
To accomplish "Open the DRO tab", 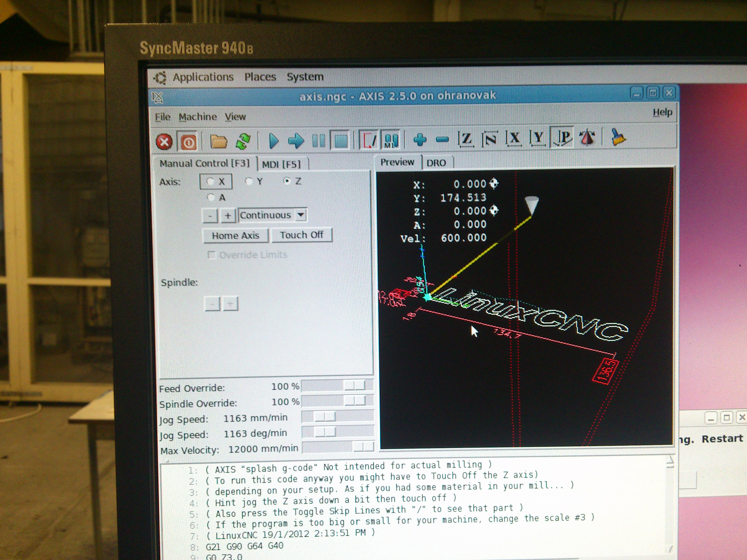I will tap(436, 163).
